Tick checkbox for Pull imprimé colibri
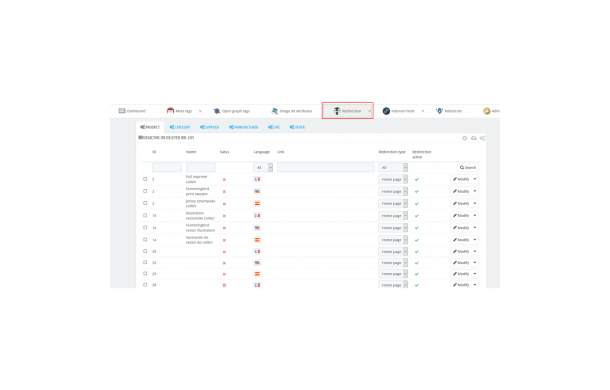This screenshot has height=390, width=610. coord(145,179)
